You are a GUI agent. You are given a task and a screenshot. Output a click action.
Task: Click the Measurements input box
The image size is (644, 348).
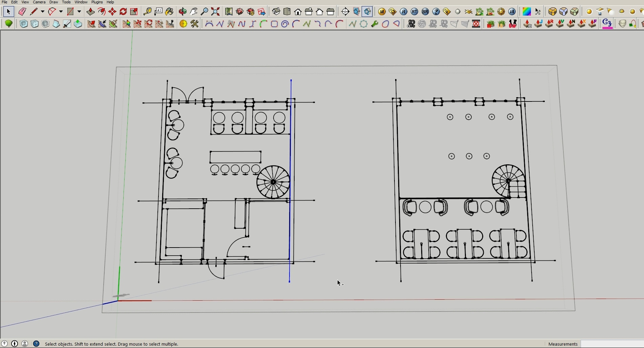[x=611, y=344]
